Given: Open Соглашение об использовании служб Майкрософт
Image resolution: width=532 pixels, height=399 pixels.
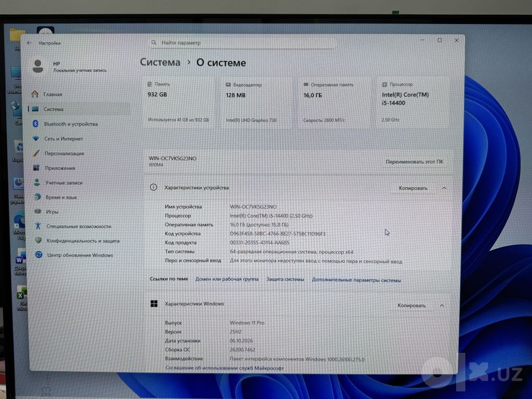Looking at the screenshot, I should [224, 368].
